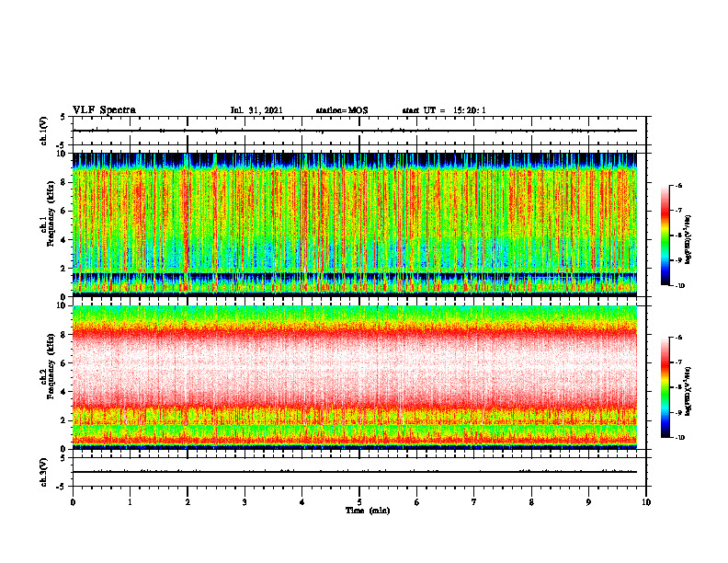
Task: Click the 1 tick label on Time axis
Action: 130,502
